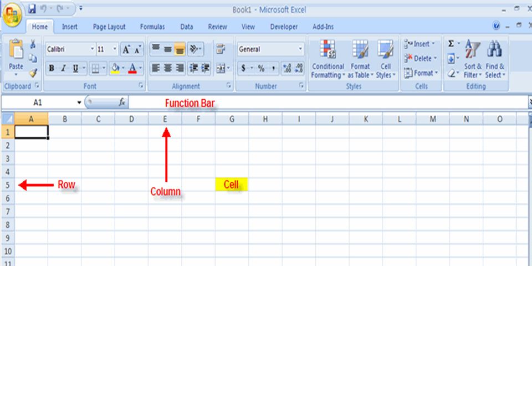The height and width of the screenshot is (399, 532).
Task: Open the Alignment dialog launcher
Action: pos(229,86)
